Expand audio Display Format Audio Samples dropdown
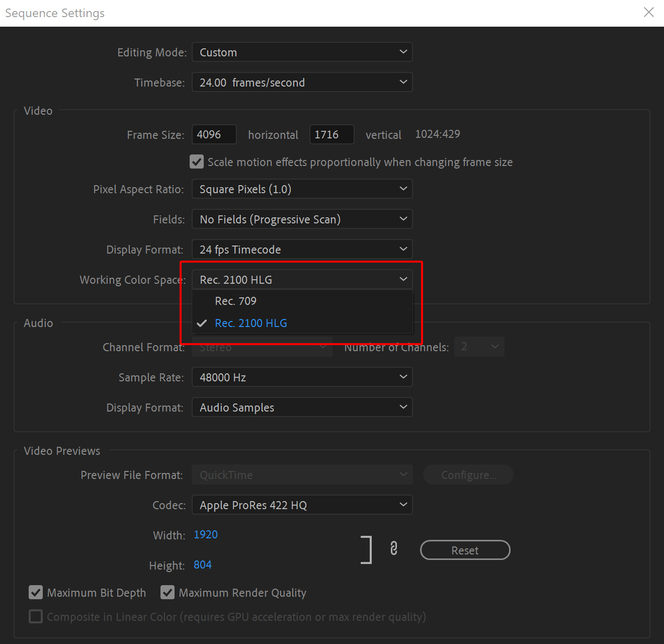Screen dimensions: 664x644 (302, 408)
